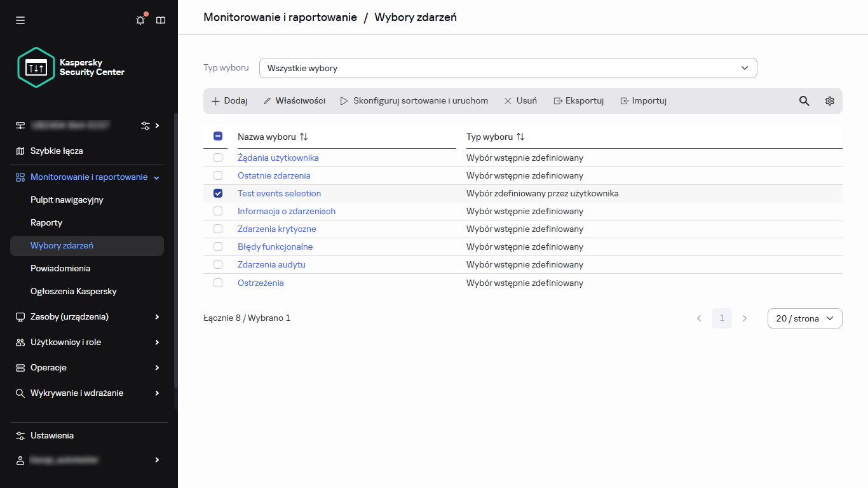Image resolution: width=868 pixels, height=488 pixels.
Task: Check the Żądania użytkownika checkbox
Action: click(x=218, y=158)
